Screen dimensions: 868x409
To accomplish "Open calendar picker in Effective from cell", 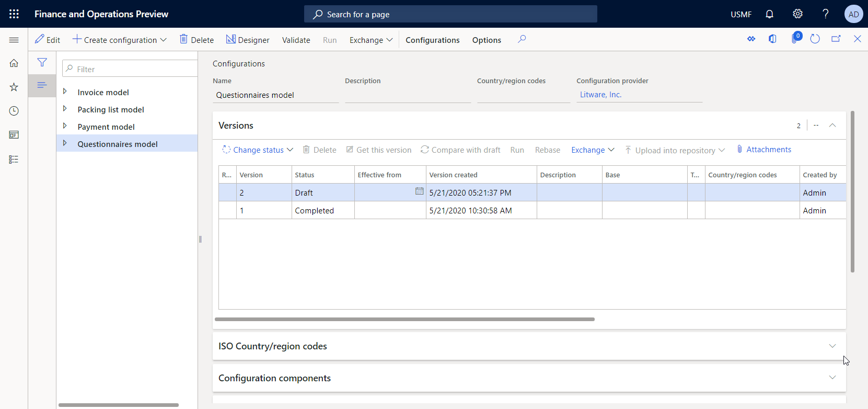I will pos(419,191).
